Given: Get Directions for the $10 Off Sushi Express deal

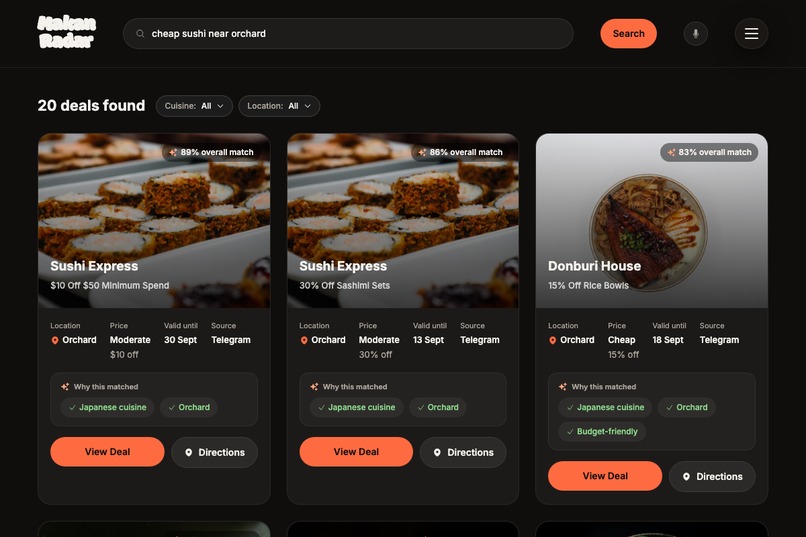Looking at the screenshot, I should (214, 452).
